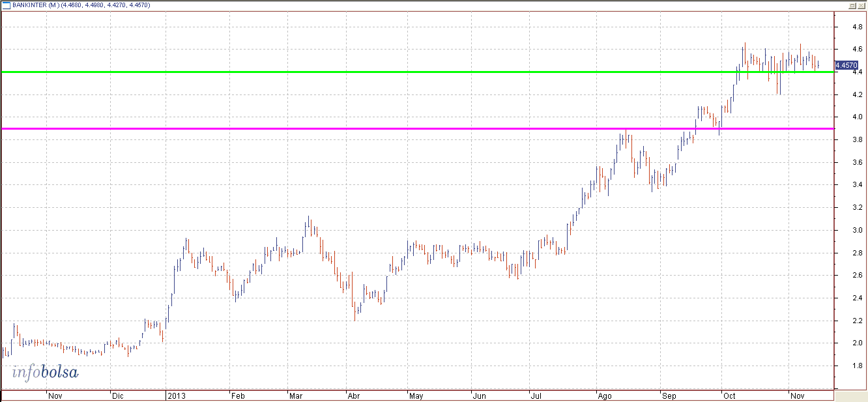Screen dimensions: 868x402
Task: Click the Sep date axis label
Action: [669, 395]
